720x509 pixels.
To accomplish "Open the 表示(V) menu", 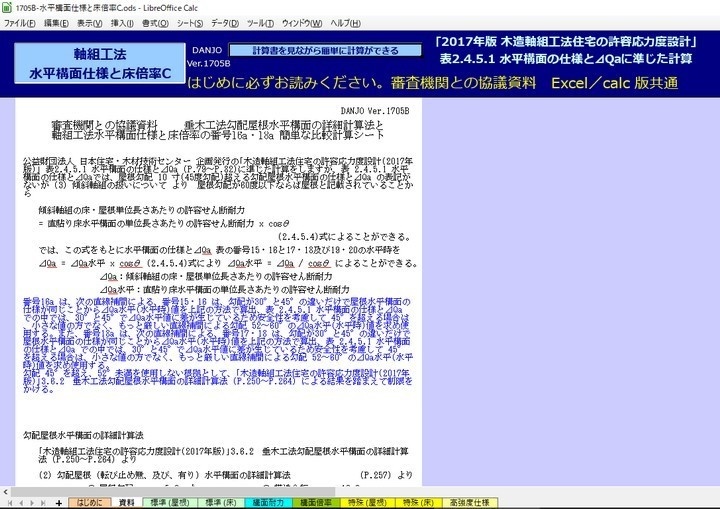I will [x=90, y=23].
